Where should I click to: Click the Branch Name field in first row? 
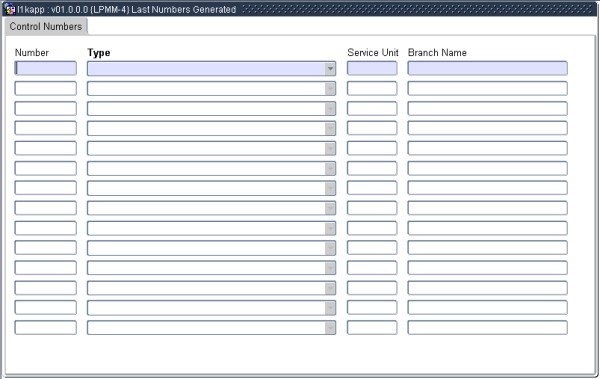point(488,69)
